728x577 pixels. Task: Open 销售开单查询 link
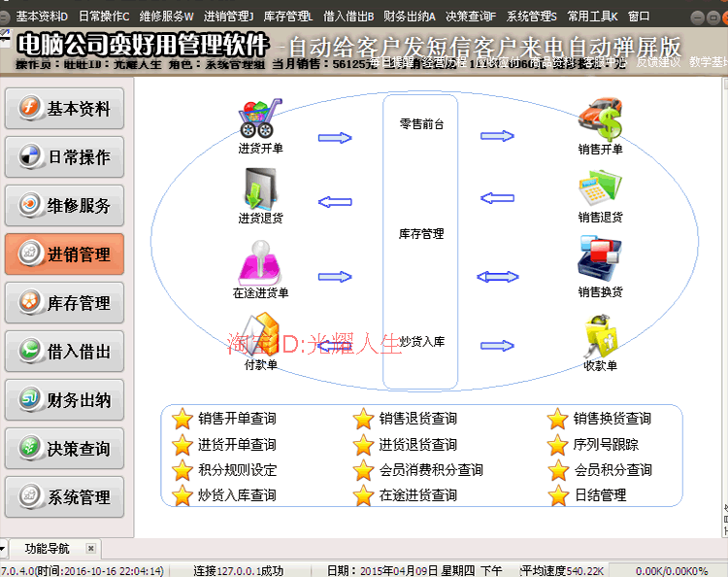click(237, 419)
